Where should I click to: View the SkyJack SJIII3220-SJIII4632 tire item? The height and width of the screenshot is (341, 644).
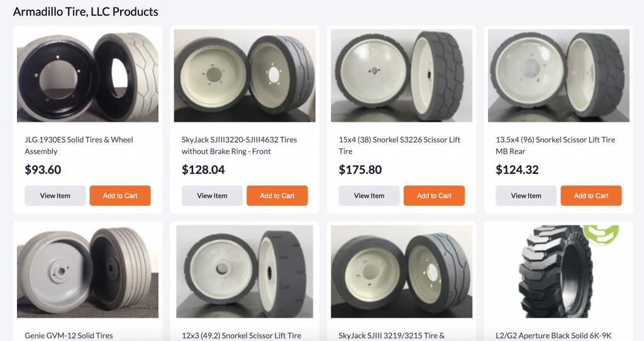point(212,196)
